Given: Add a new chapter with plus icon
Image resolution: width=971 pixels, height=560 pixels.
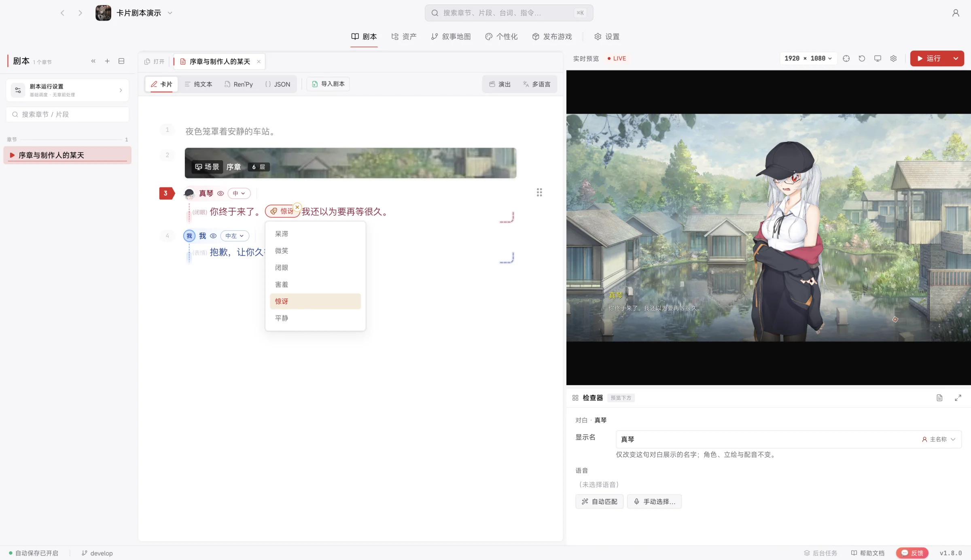Looking at the screenshot, I should click(x=107, y=61).
